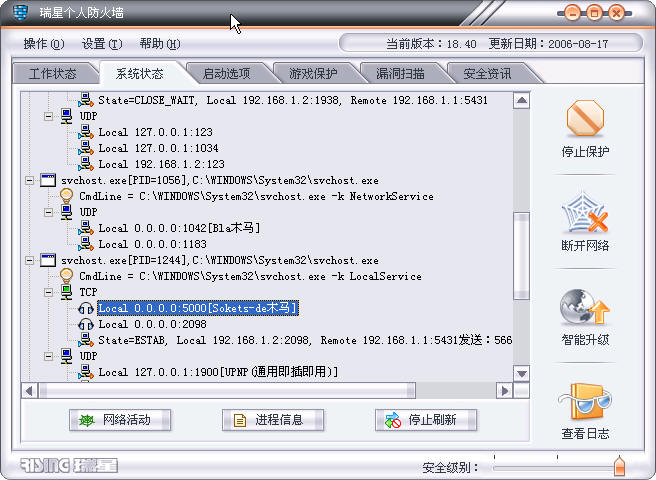Select CmdLine row ending -k NetworkService
The image size is (656, 480).
coord(256,196)
